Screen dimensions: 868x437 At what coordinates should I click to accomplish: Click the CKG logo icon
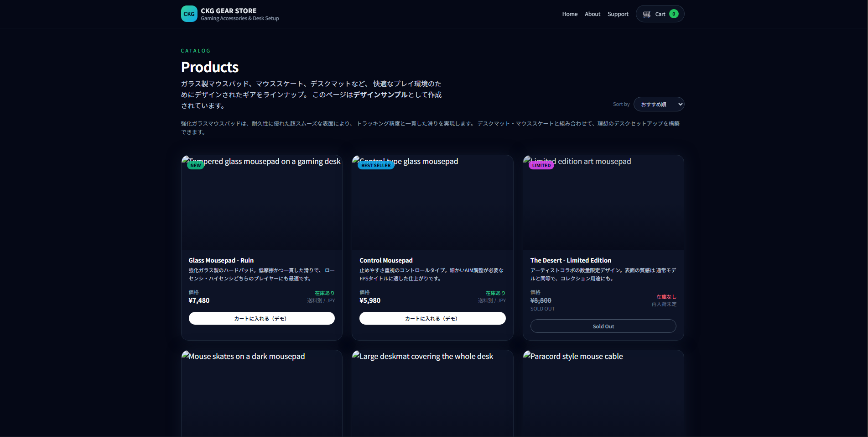(189, 14)
